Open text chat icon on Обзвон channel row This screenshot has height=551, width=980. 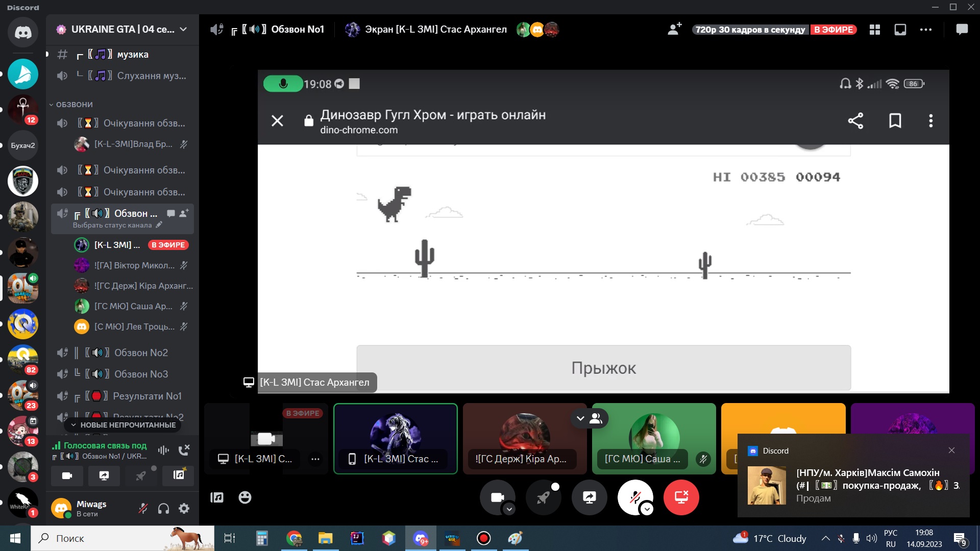tap(171, 213)
